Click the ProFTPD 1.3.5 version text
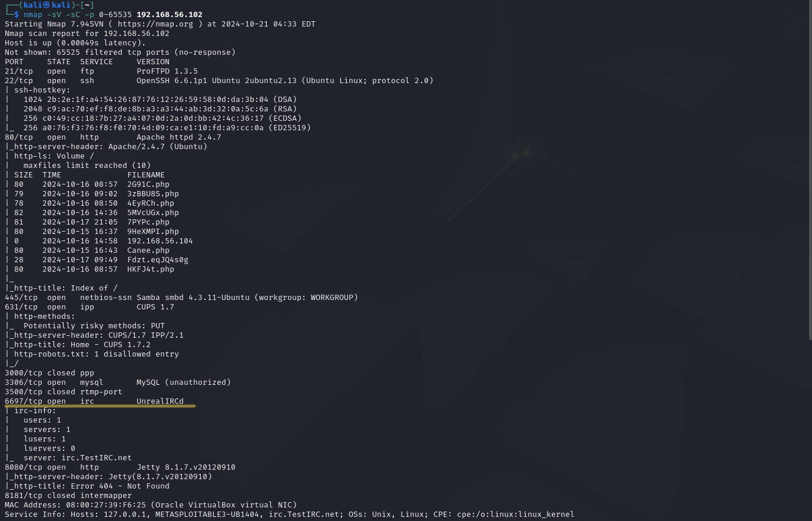 [167, 71]
